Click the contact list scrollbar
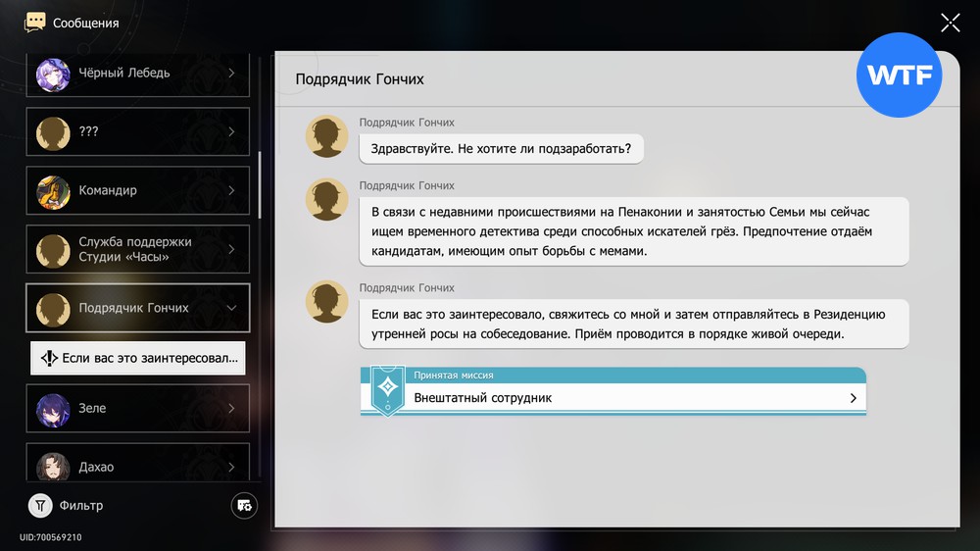The height and width of the screenshot is (551, 980). [260, 184]
